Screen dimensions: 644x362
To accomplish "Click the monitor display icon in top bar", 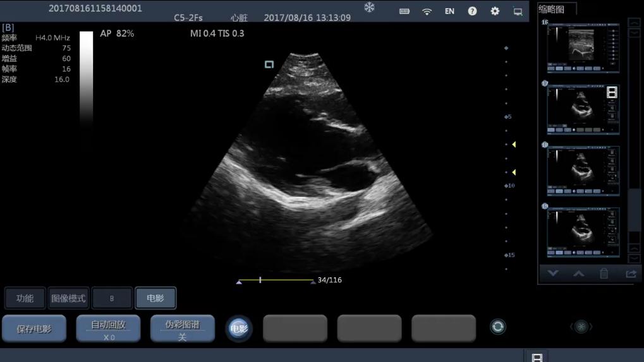I will 518,11.
